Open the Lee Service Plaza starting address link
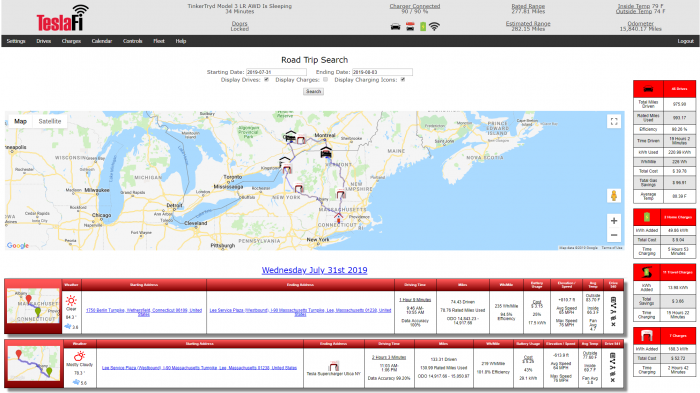Viewport: 700px width, 393px height. pos(200,368)
